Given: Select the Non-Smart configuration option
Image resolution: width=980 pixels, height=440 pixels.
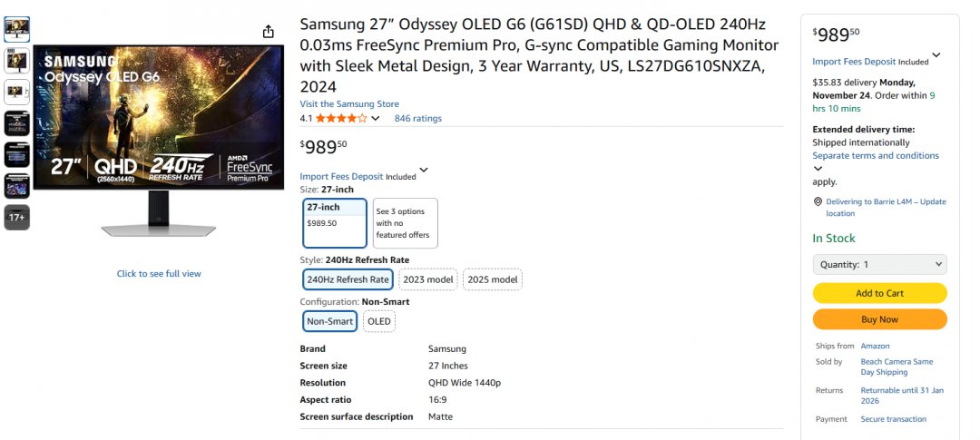Looking at the screenshot, I should pos(329,321).
